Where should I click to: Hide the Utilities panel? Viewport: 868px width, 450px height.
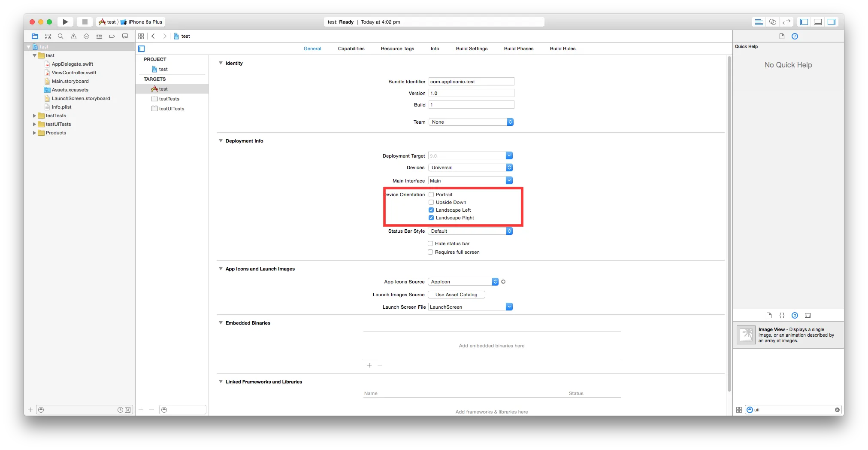(832, 22)
